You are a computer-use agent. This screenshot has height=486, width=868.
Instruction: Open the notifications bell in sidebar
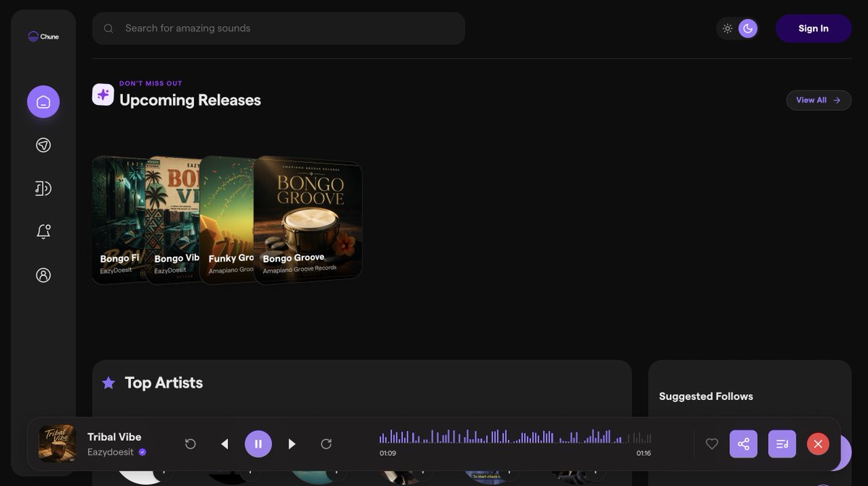pos(43,232)
